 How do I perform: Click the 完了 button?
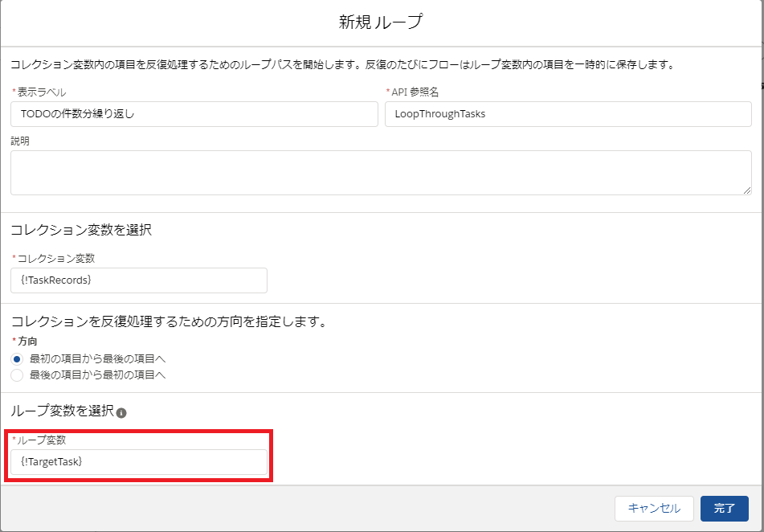click(724, 509)
